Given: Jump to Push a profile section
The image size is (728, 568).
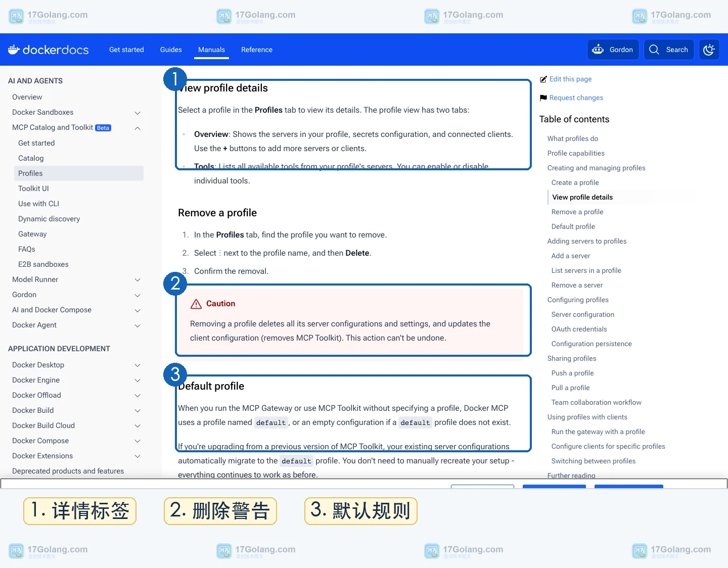Looking at the screenshot, I should point(573,373).
